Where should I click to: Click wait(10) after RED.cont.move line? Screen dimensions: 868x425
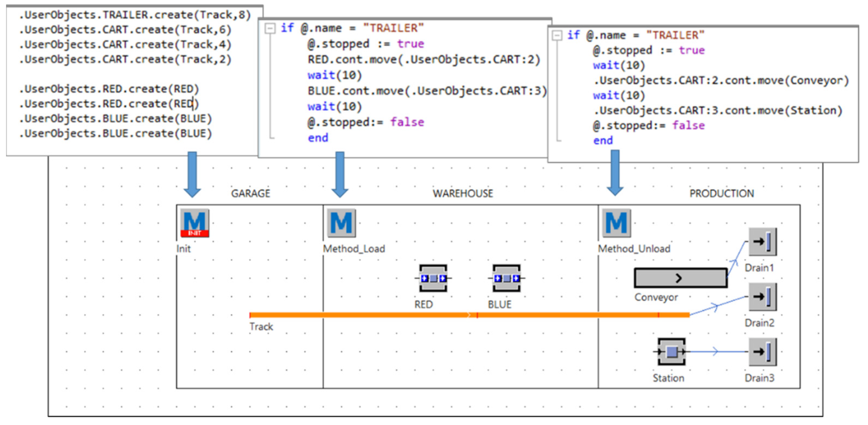[335, 75]
